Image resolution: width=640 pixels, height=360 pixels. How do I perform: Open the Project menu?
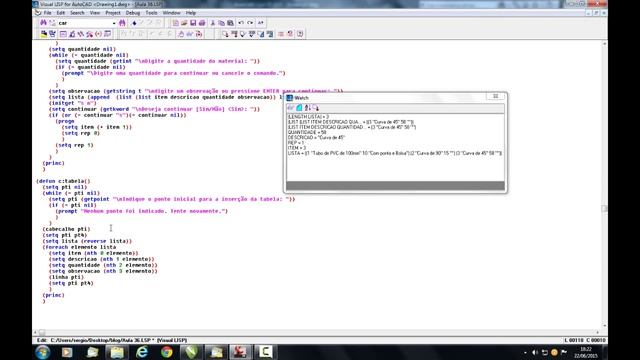pos(113,13)
